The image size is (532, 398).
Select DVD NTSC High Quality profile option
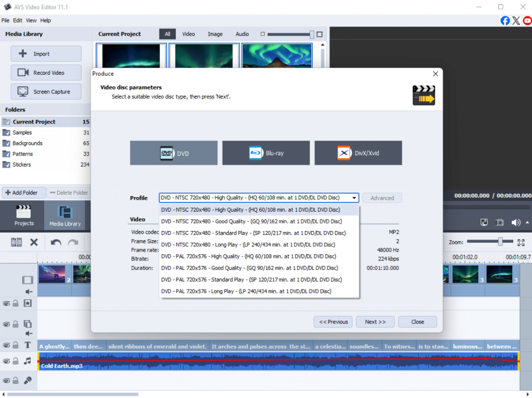click(259, 210)
